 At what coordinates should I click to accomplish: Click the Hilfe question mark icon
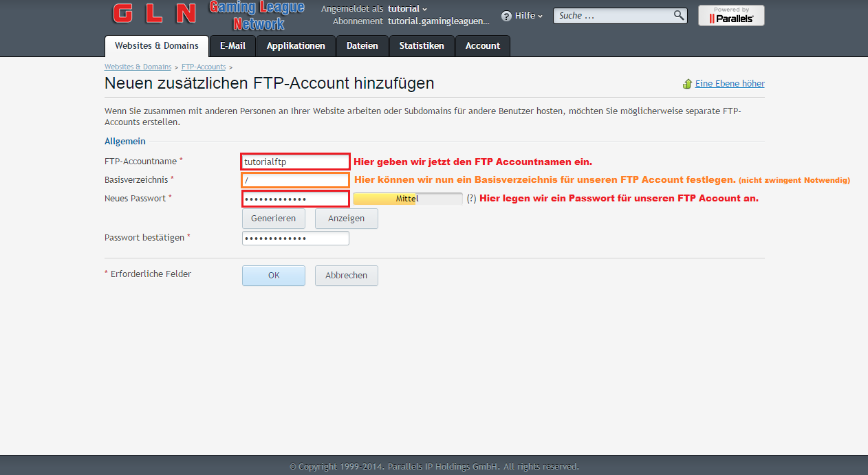point(506,16)
